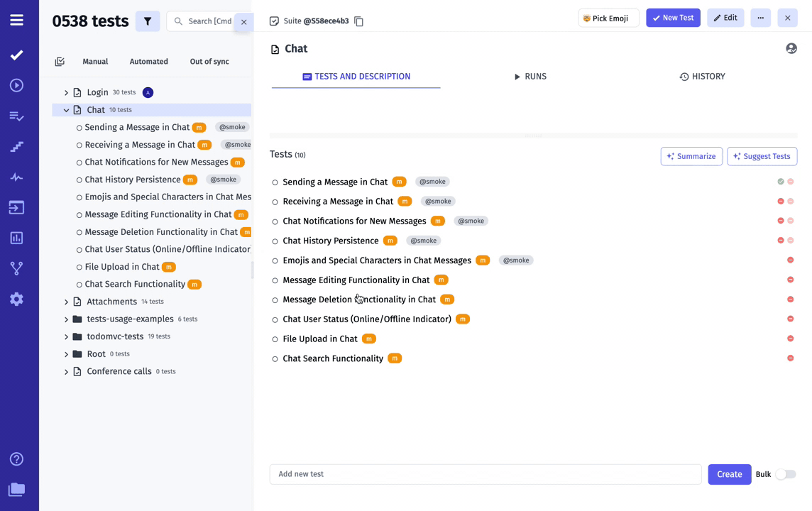Click the filter funnel icon
The width and height of the screenshot is (812, 511).
148,21
